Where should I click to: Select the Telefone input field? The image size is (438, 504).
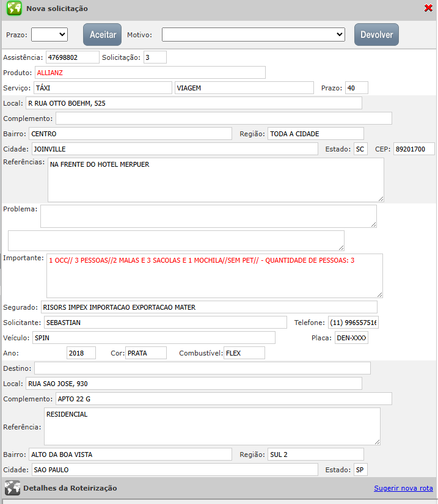point(353,323)
